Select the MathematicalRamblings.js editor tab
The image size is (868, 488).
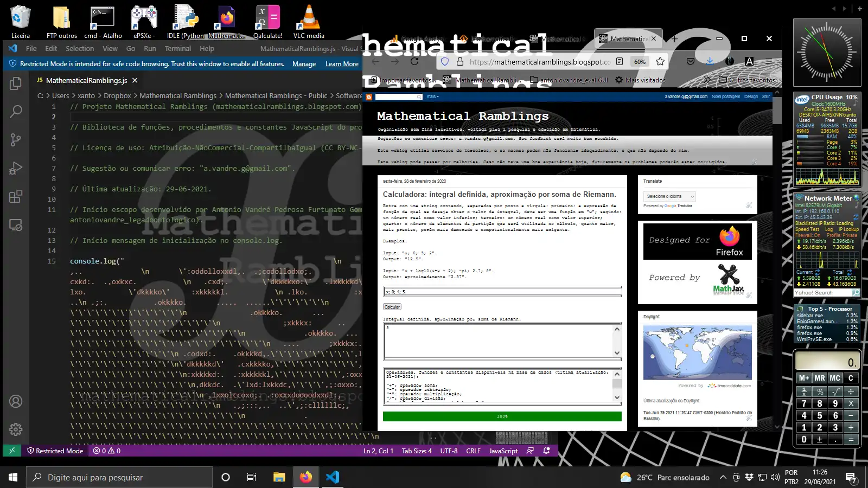click(x=86, y=80)
